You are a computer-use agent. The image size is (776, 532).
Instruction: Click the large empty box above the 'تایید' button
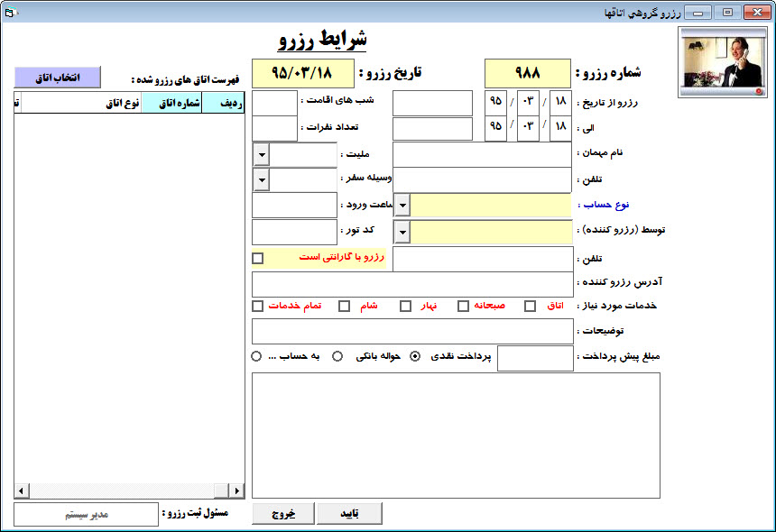[x=456, y=436]
